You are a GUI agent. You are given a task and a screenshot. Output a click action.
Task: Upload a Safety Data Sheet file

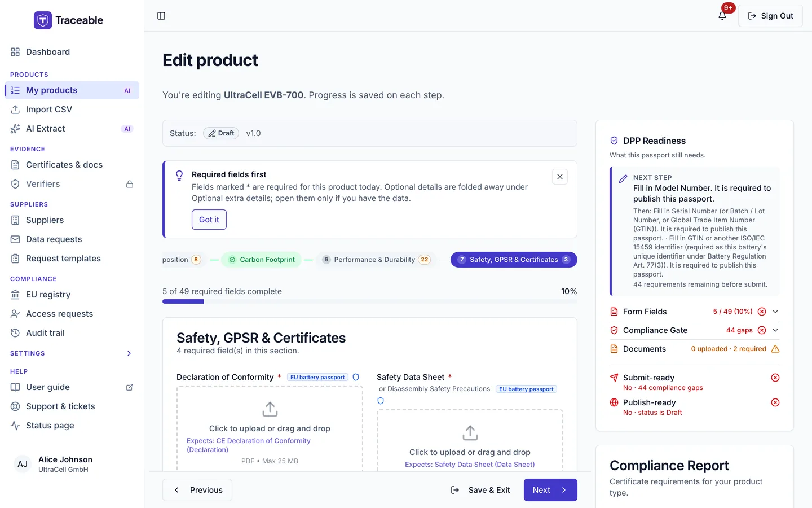point(470,440)
